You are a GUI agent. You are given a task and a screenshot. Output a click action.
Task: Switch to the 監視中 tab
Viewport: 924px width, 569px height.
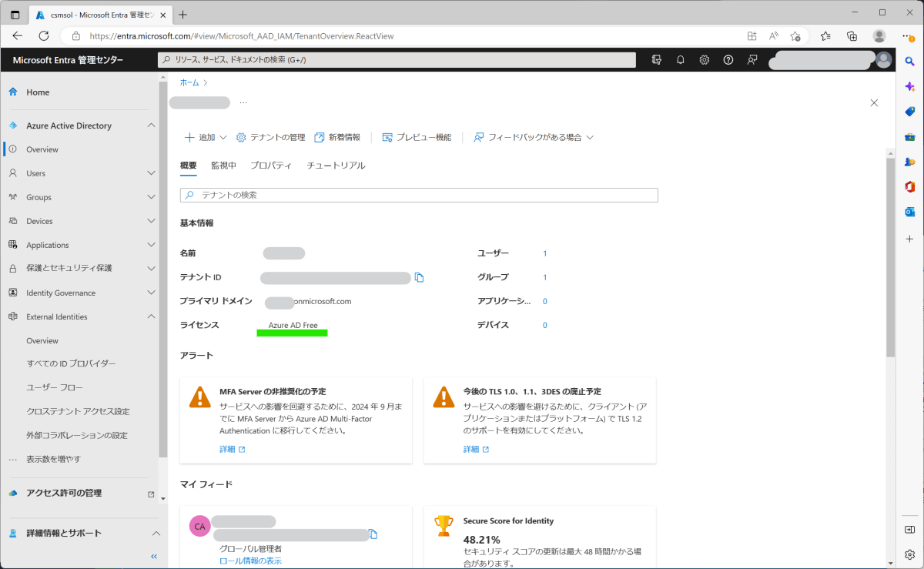(x=223, y=166)
